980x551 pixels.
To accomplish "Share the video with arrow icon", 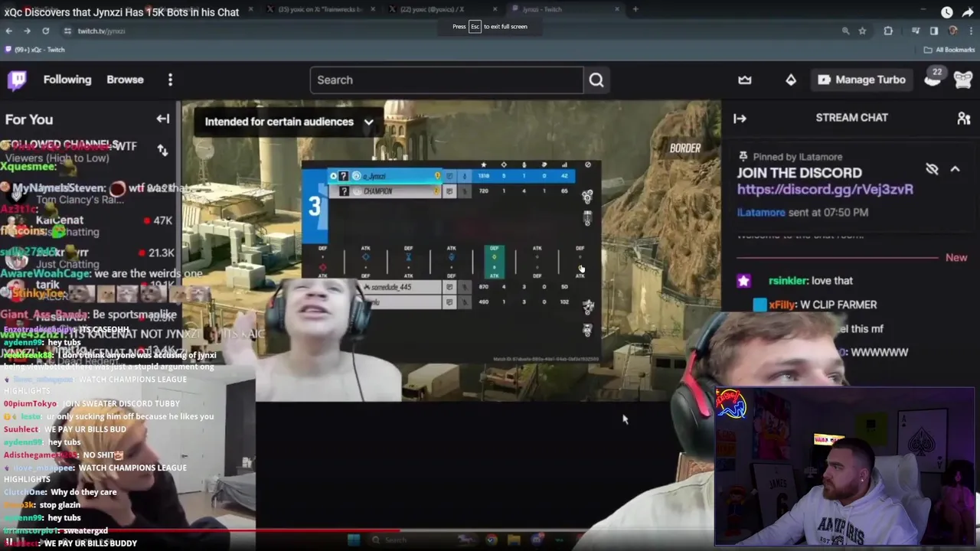I will coord(968,12).
